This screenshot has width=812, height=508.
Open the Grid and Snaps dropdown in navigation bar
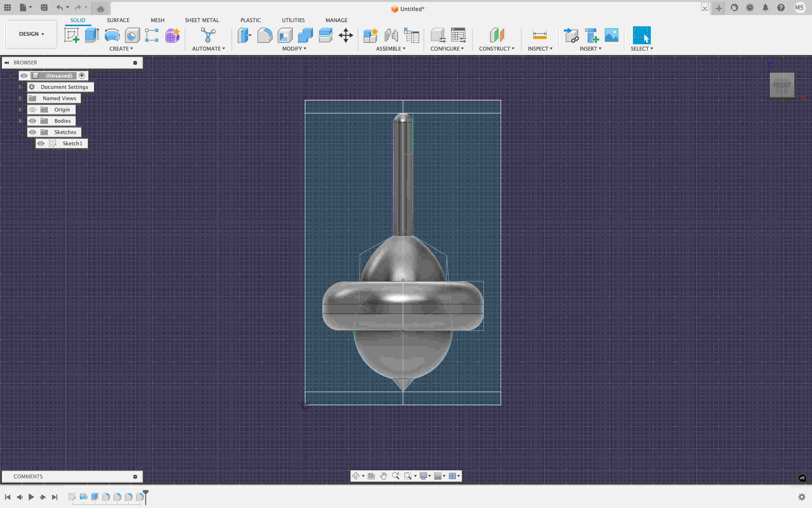click(440, 476)
